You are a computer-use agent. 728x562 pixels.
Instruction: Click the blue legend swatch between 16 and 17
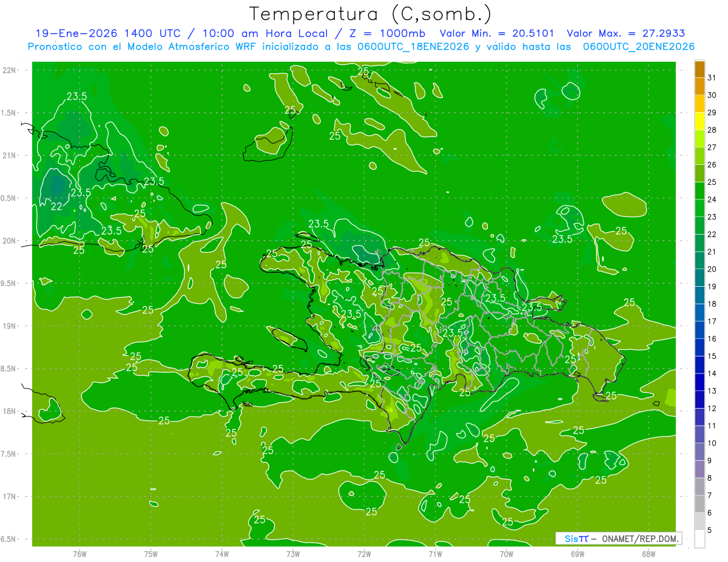pos(699,330)
